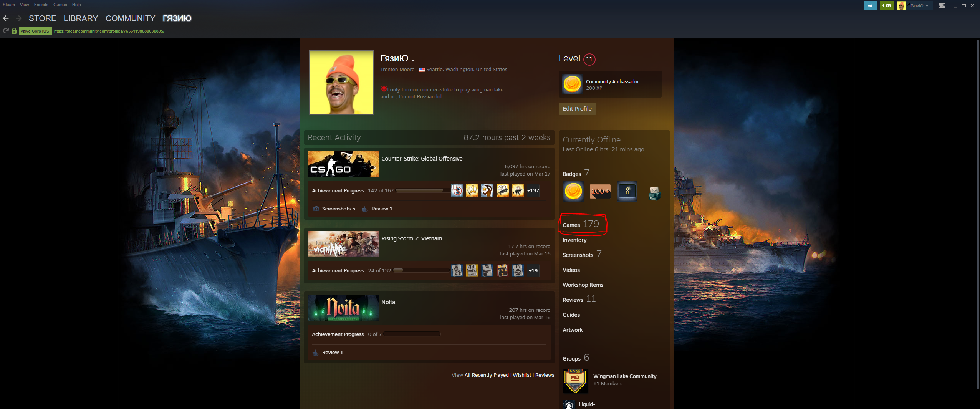The height and width of the screenshot is (409, 980).
Task: Open the Workshop Items link
Action: [583, 285]
